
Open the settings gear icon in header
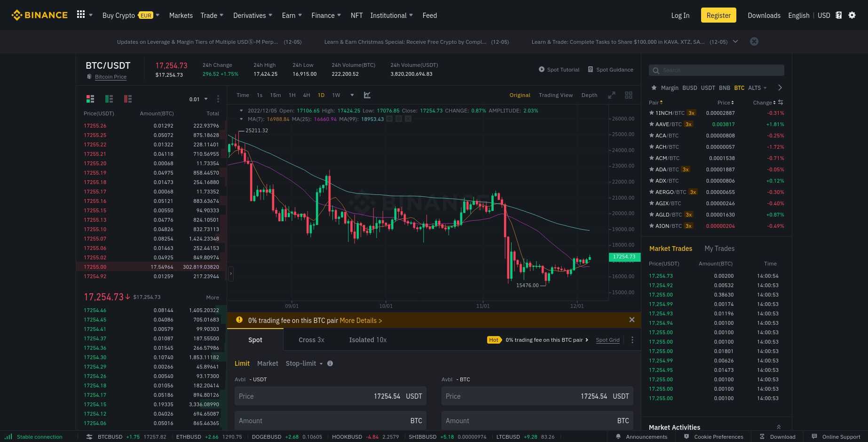click(x=852, y=15)
